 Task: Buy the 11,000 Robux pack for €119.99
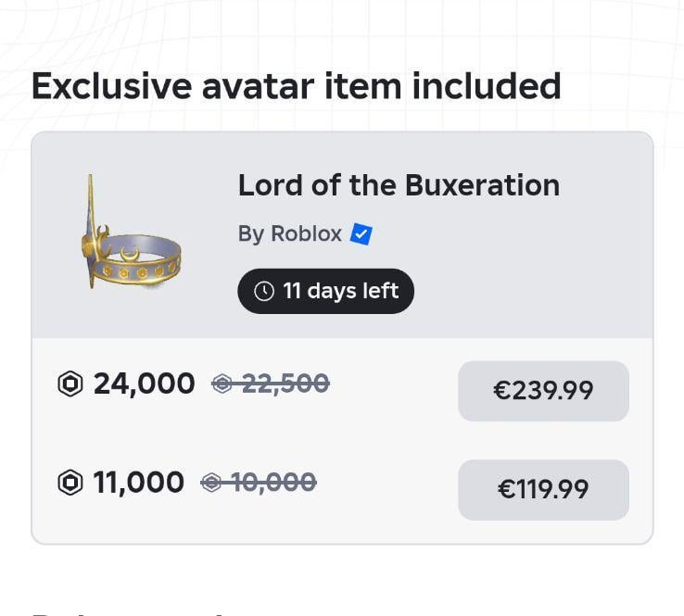(543, 489)
